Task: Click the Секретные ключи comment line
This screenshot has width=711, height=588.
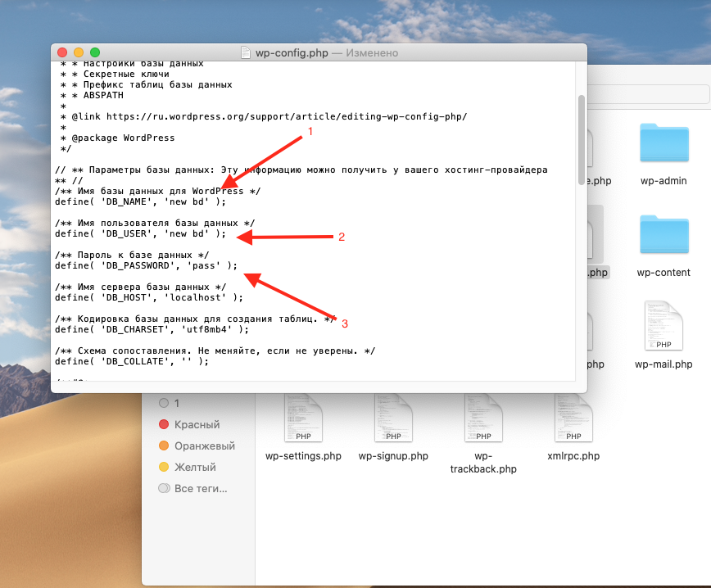Action: pyautogui.click(x=115, y=74)
